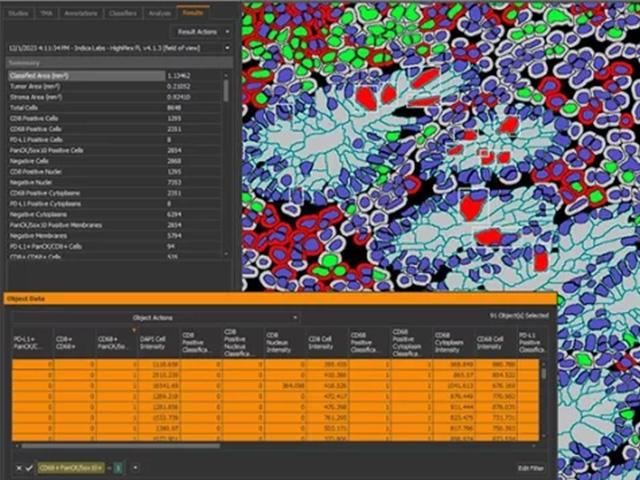Image resolution: width=640 pixels, height=480 pixels.
Task: Sort by the CD68 Cell Intensity column header
Action: point(495,343)
